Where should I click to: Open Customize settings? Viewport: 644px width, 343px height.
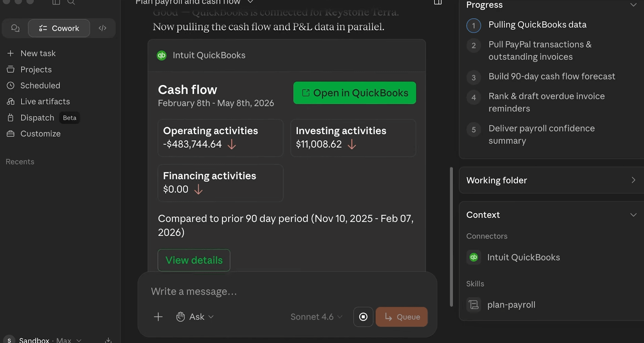coord(40,134)
